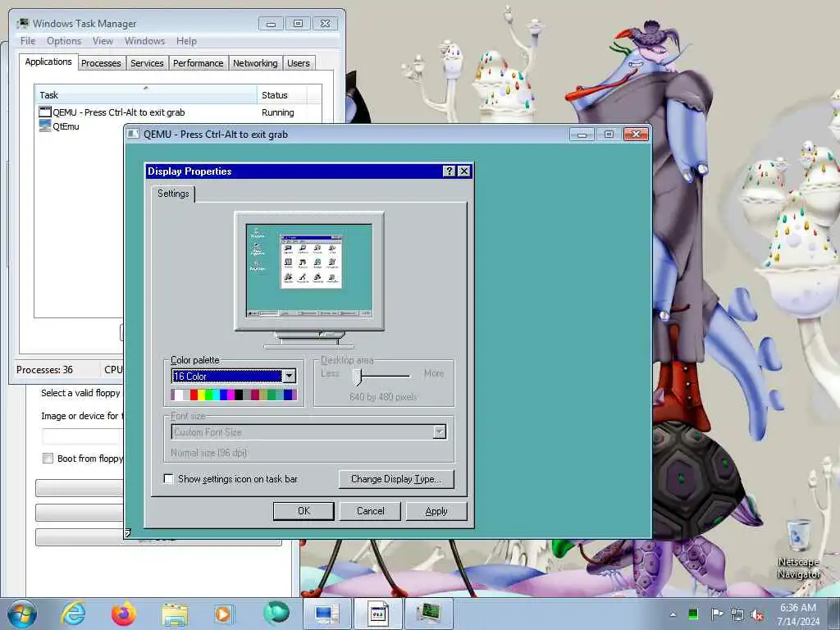This screenshot has width=840, height=630.
Task: Show hidden system tray icons
Action: (673, 614)
